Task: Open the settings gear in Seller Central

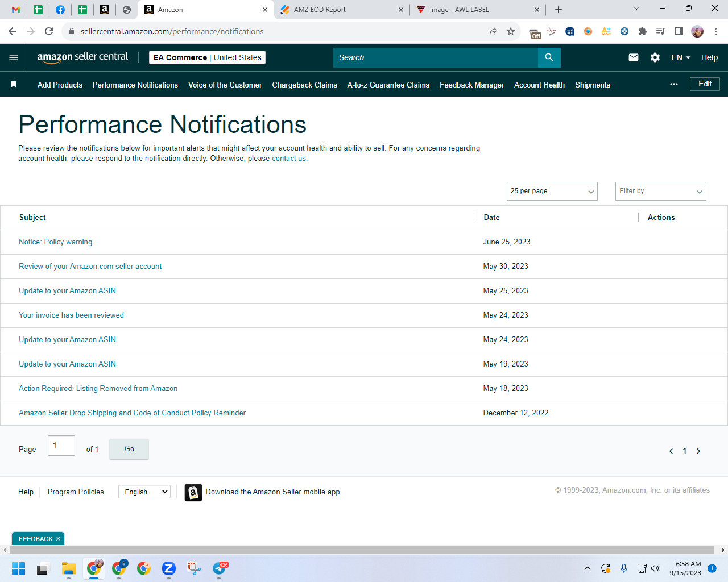Action: (x=655, y=57)
